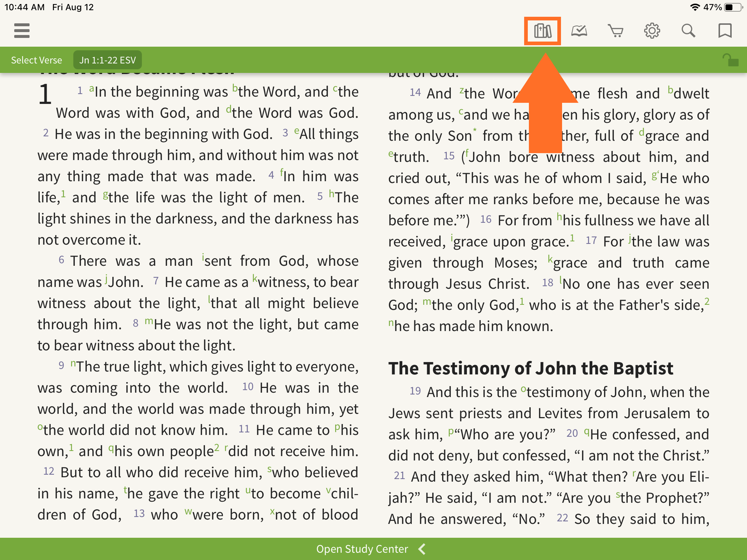
Task: Tap the 10:44 AM clock
Action: [x=24, y=7]
